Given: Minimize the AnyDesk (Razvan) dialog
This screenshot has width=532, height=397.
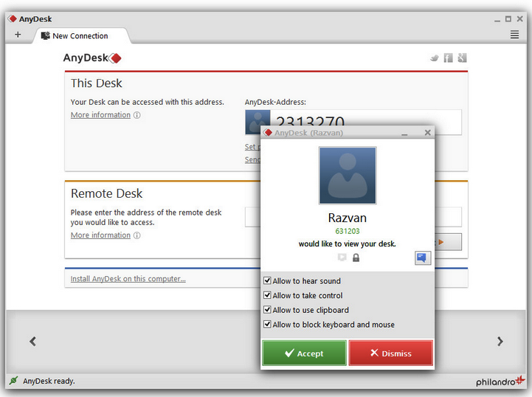Looking at the screenshot, I should point(404,134).
